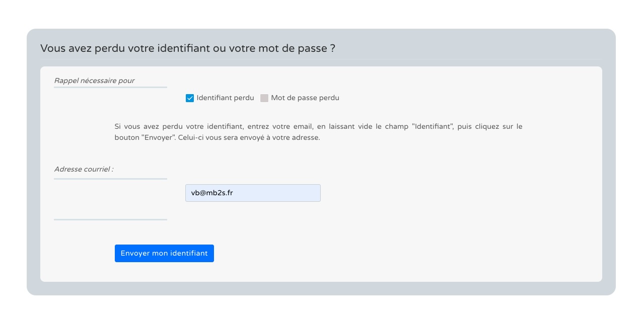Click the Envoyer mon identifiant button
Screen dimensions: 644x315
164,254
